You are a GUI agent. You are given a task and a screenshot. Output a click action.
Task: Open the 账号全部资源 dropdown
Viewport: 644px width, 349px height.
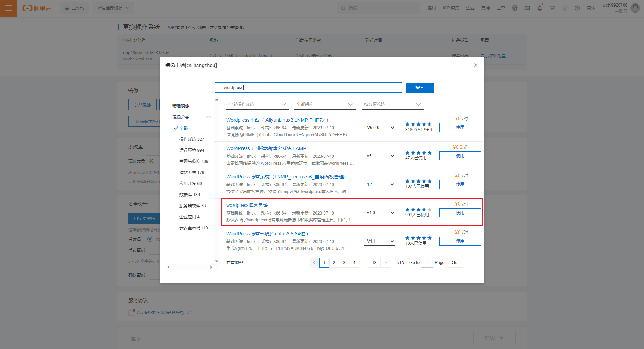point(113,8)
